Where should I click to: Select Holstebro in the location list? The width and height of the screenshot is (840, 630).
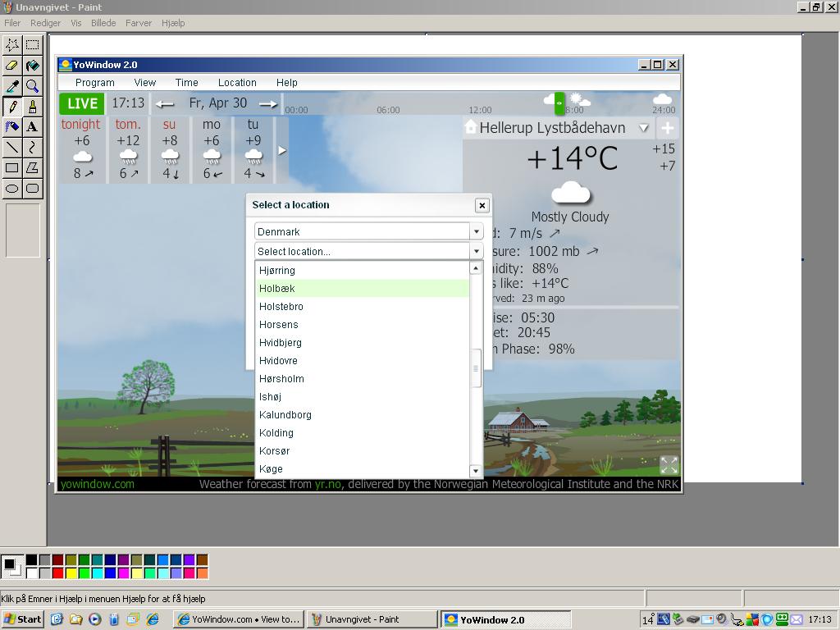pyautogui.click(x=362, y=307)
